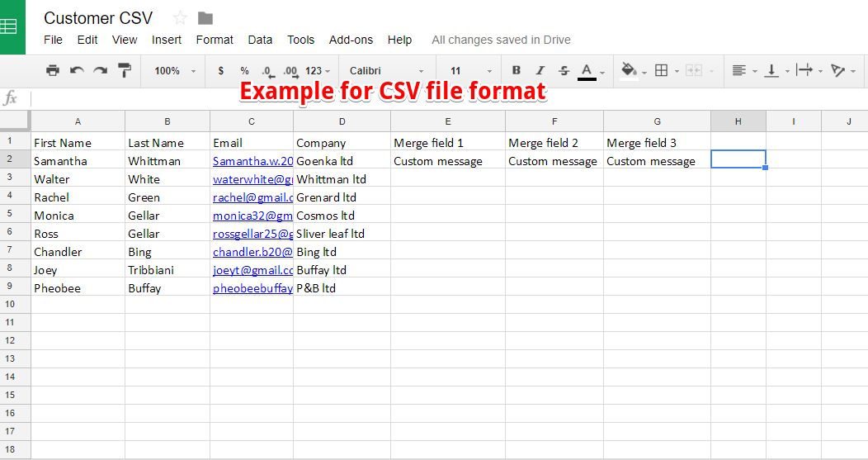Redo the last action
Viewport: 868px width, 460px height.
(100, 70)
